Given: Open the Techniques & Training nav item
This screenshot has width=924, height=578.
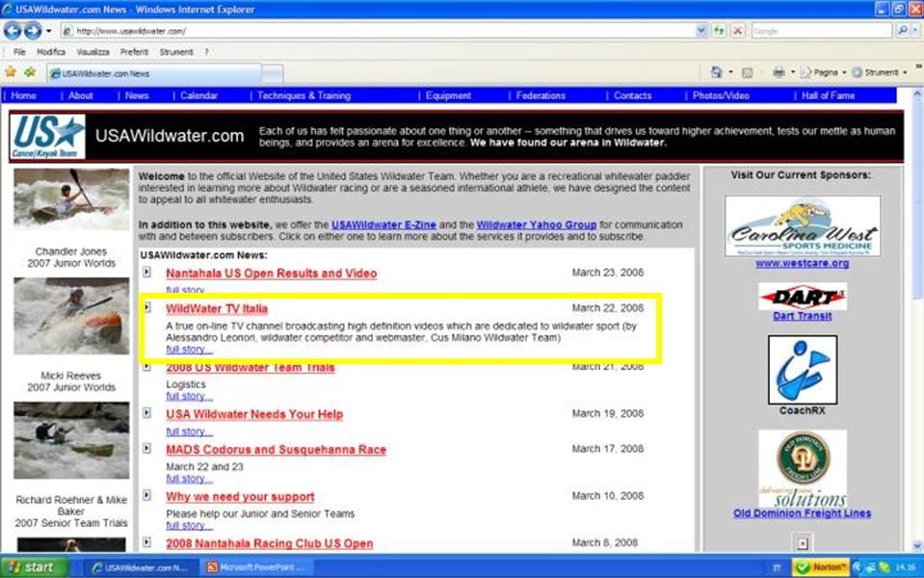Looking at the screenshot, I should [x=304, y=95].
